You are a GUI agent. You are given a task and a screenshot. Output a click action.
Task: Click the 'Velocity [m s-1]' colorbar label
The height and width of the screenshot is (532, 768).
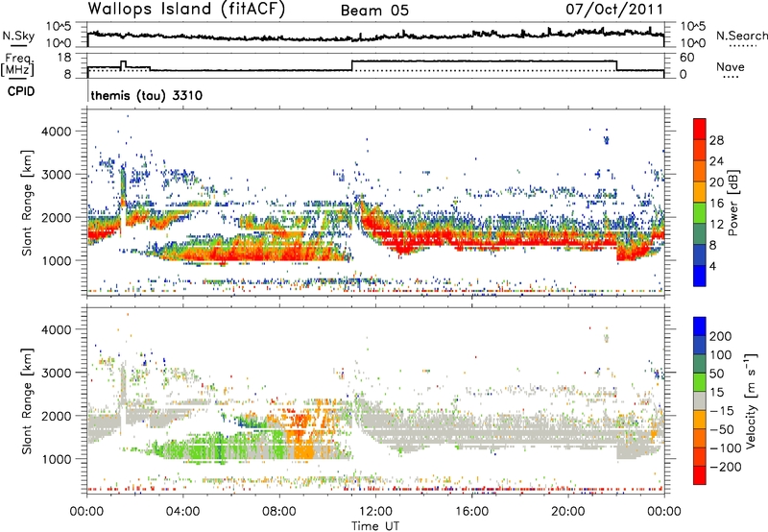pos(751,400)
